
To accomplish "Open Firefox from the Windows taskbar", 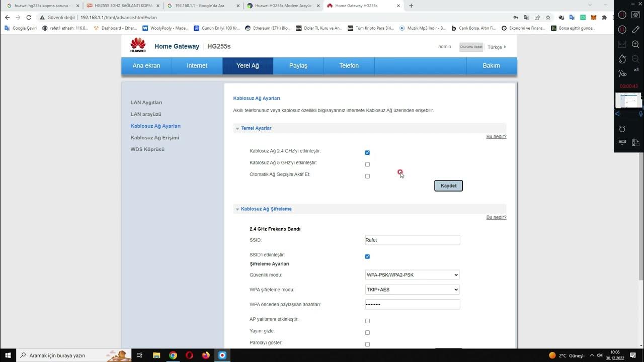I will pyautogui.click(x=206, y=355).
